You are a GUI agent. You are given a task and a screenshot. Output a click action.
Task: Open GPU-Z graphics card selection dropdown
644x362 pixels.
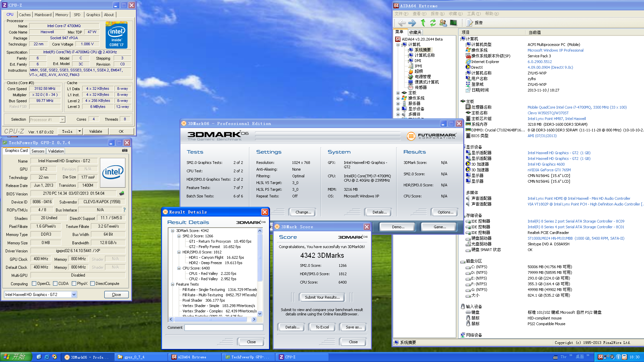click(74, 295)
